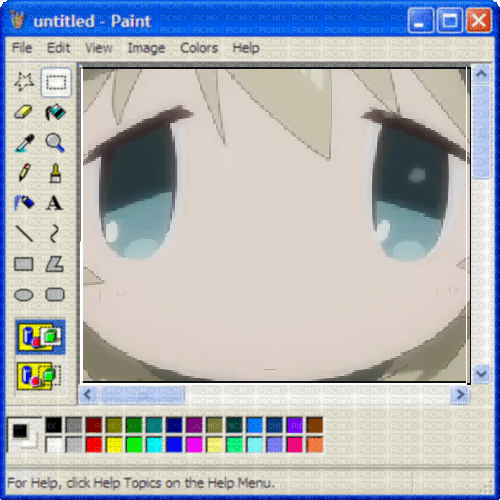Screen dimensions: 500x500
Task: Click the vertical scrollbar down arrow
Action: pyautogui.click(x=481, y=374)
